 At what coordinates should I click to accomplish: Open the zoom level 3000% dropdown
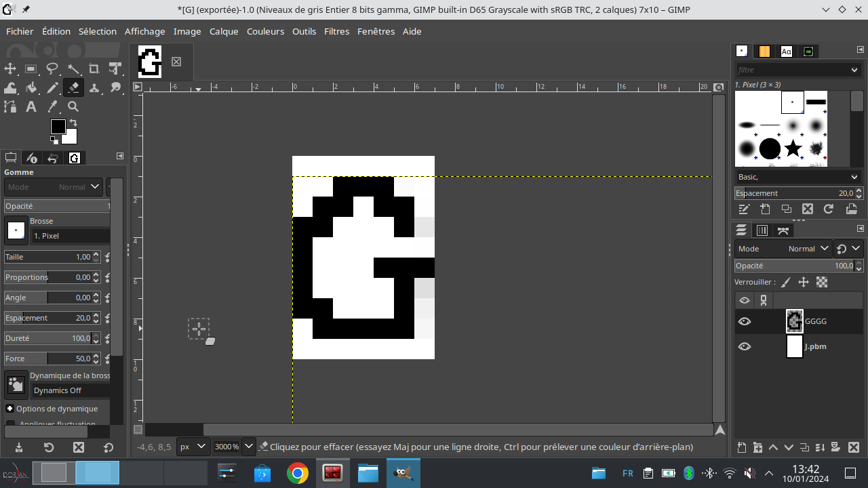pos(248,447)
